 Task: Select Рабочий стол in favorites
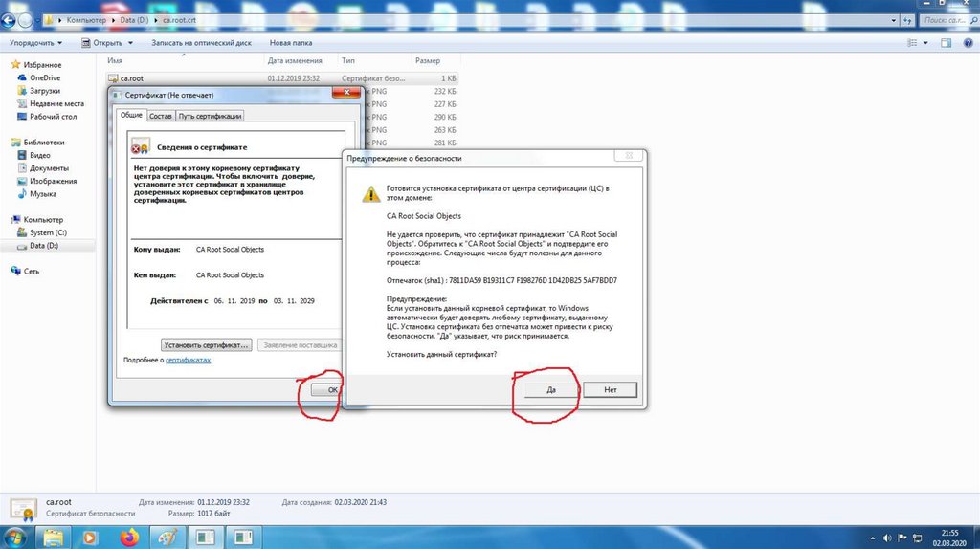click(53, 117)
